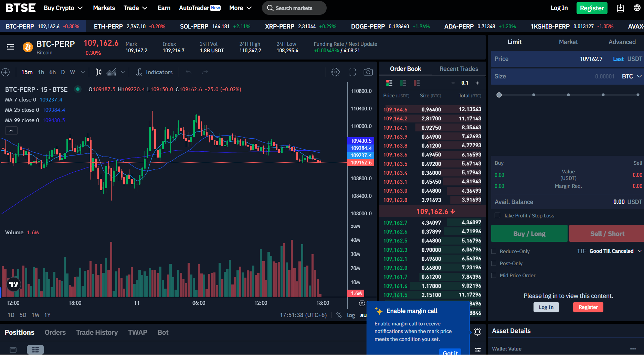Screen dimensions: 644x355
Task: Take a chart snapshot with camera icon
Action: click(x=368, y=72)
